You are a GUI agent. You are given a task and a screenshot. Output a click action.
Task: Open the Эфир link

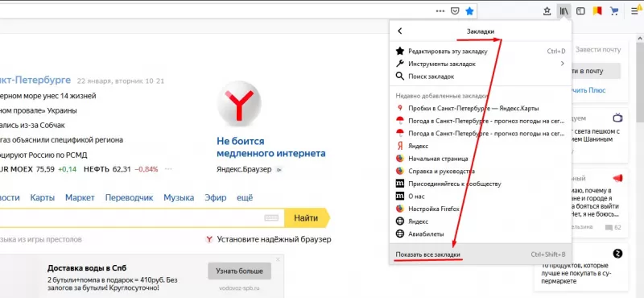click(216, 197)
